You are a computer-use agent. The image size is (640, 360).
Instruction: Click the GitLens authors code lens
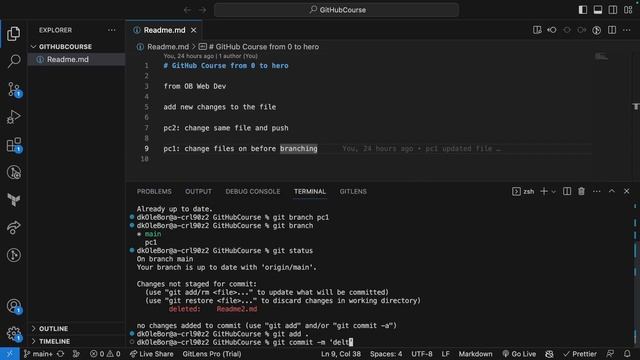(210, 56)
